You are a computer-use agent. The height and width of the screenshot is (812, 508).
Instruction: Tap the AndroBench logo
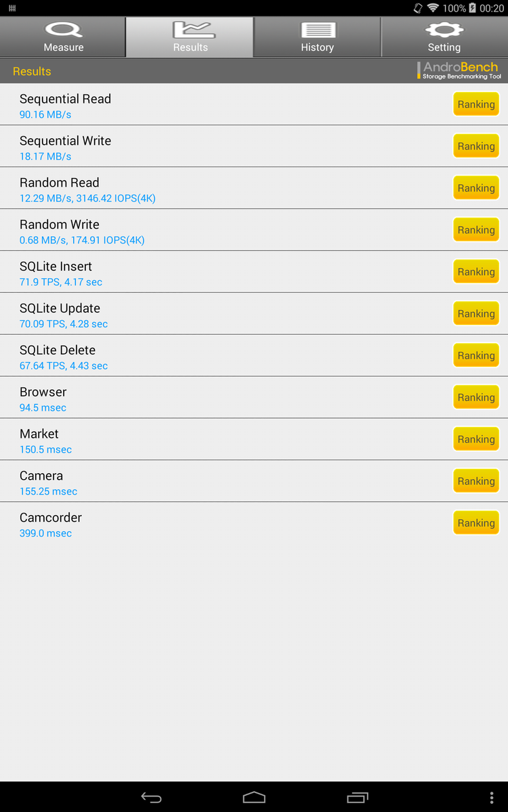point(459,70)
